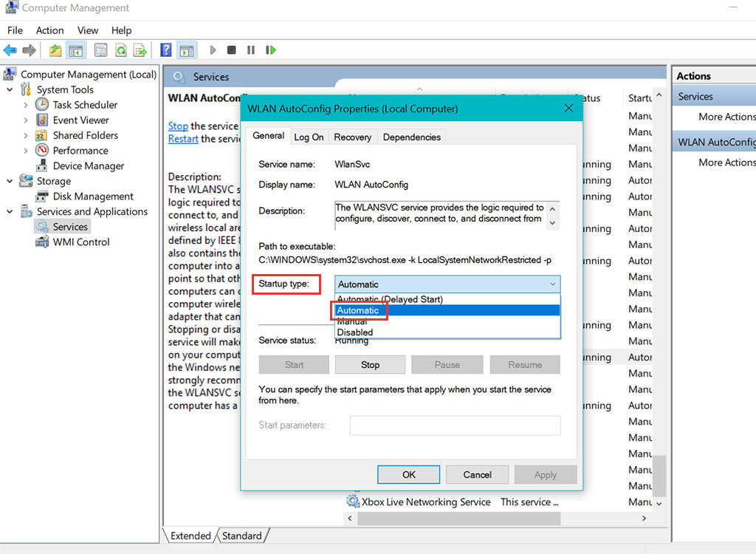Click More Actions under Services heading
756x554 pixels.
[727, 117]
